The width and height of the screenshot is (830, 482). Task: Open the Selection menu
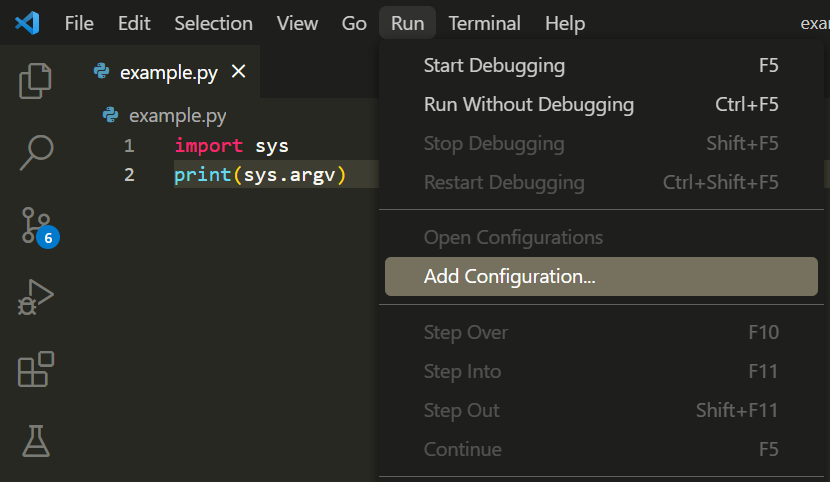(213, 23)
